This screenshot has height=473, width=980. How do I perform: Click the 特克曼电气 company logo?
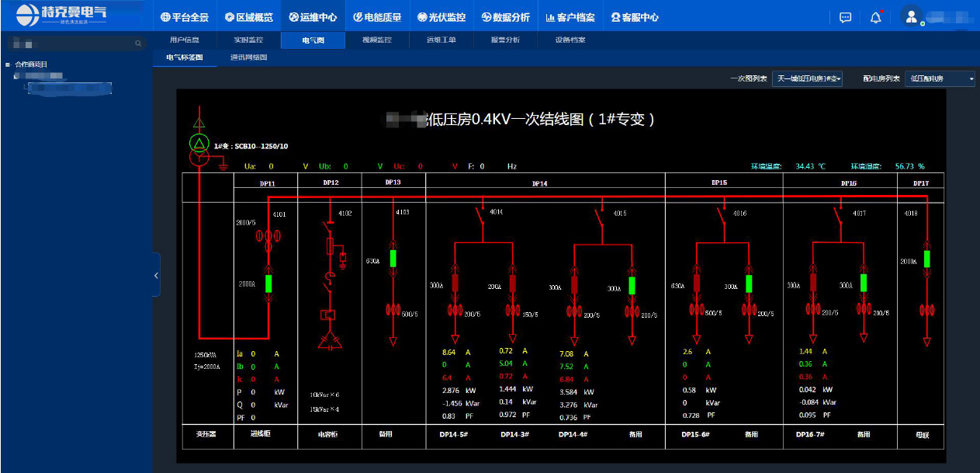[62, 15]
